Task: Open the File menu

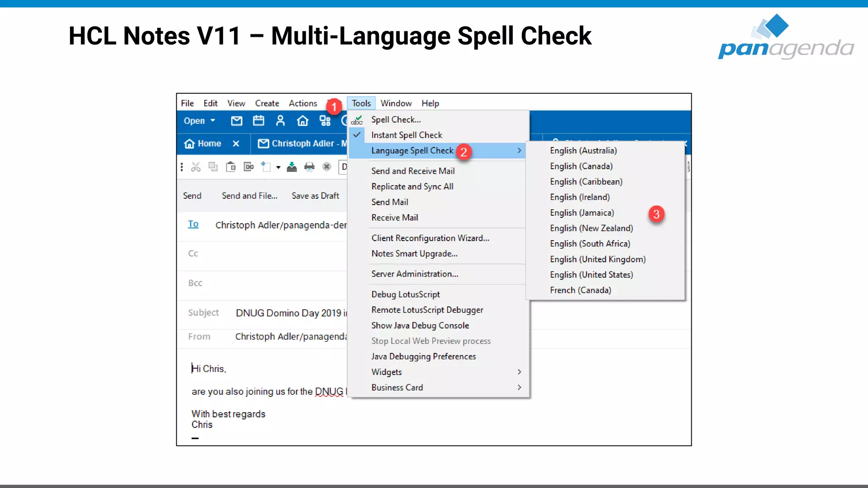Action: [x=187, y=103]
